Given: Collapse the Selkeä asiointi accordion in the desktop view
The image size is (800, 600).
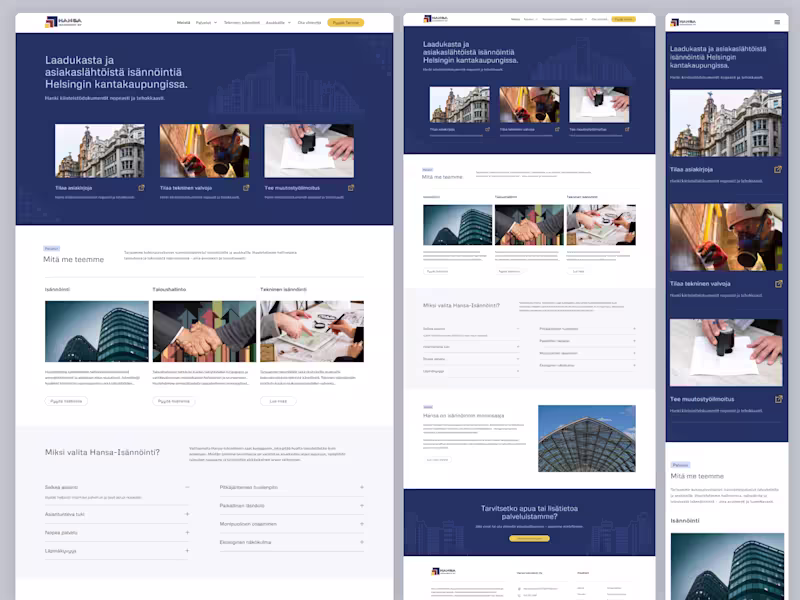Looking at the screenshot, I should 187,487.
